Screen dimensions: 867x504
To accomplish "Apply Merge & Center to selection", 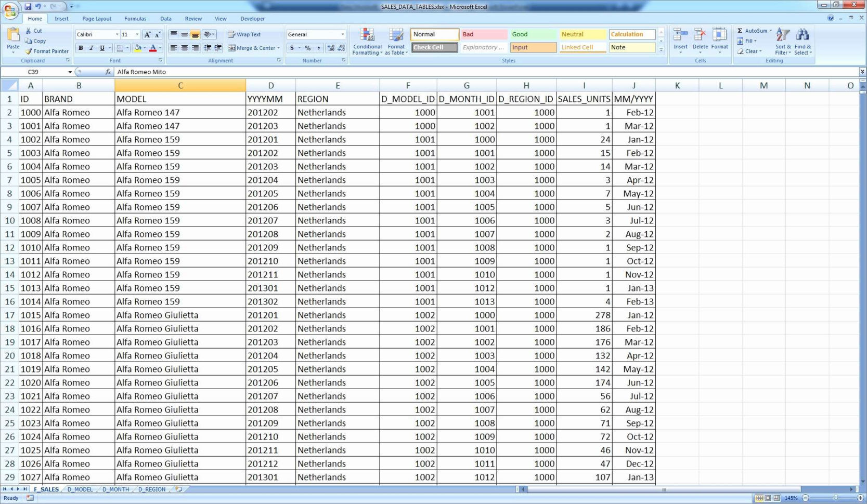I will pos(251,48).
